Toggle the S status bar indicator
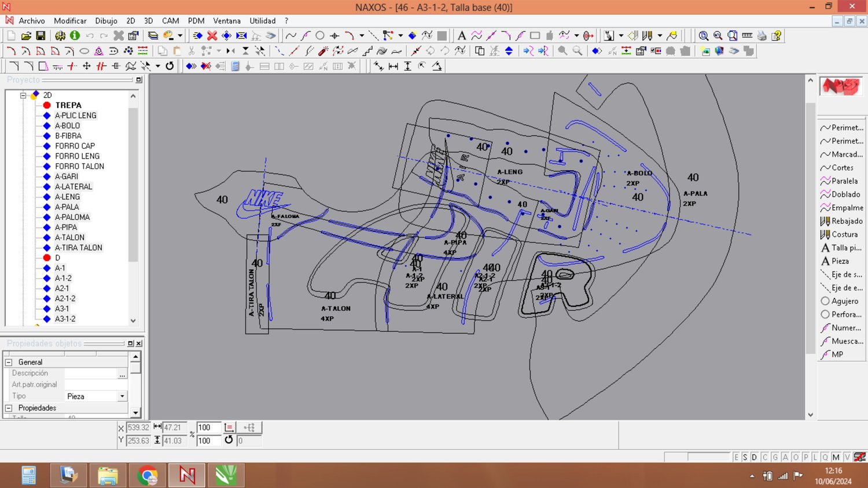Image resolution: width=868 pixels, height=488 pixels. click(745, 457)
